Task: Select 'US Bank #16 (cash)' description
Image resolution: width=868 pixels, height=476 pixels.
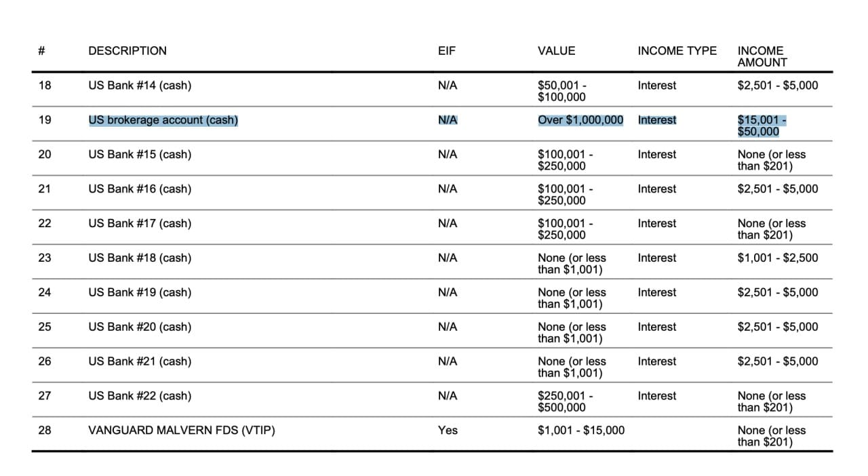Action: (140, 189)
